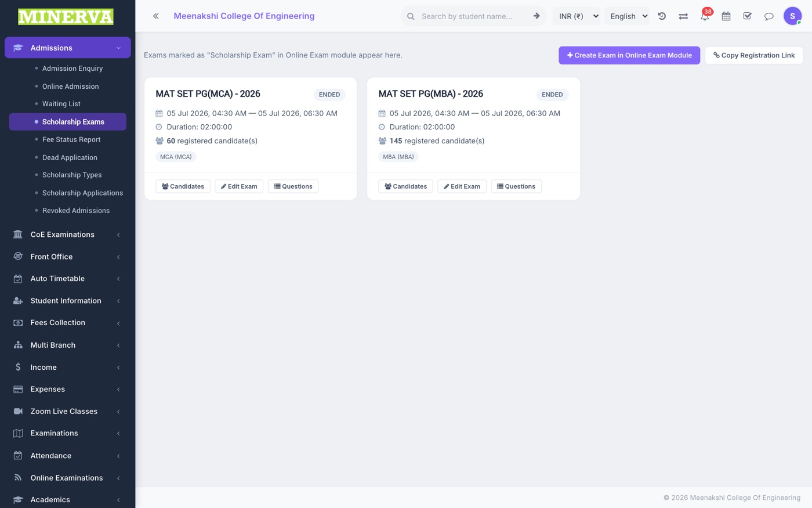The width and height of the screenshot is (812, 508).
Task: Click the CoE Examinations building icon
Action: (18, 235)
